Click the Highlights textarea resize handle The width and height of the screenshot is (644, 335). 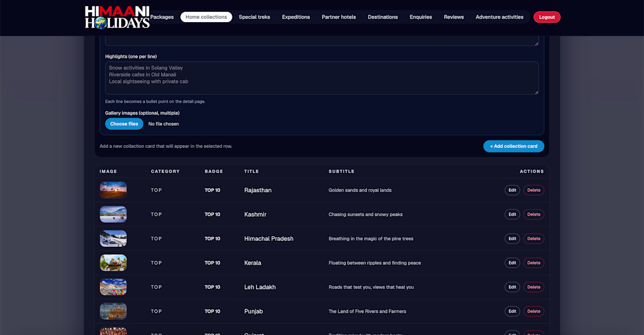(x=536, y=92)
